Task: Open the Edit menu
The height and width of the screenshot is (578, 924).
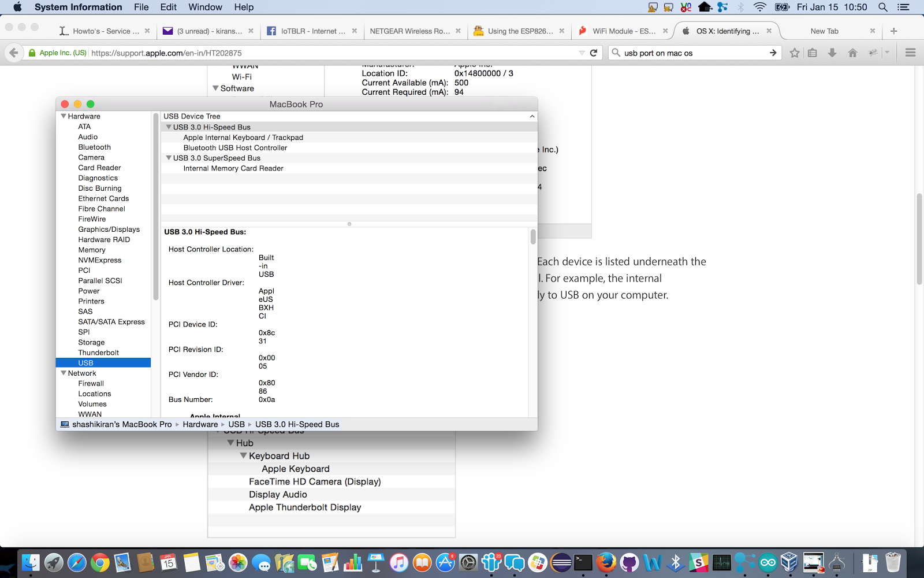Action: 169,7
